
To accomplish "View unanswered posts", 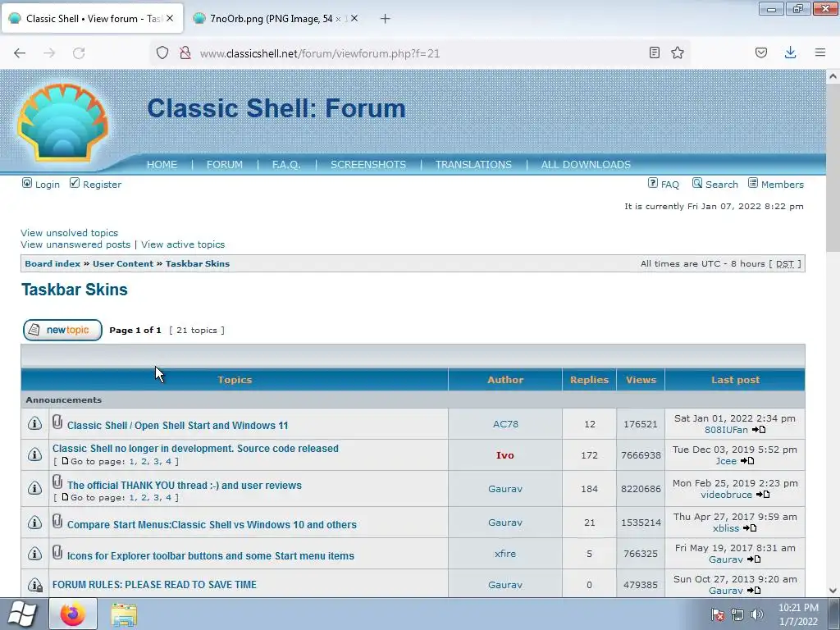I will pyautogui.click(x=75, y=244).
